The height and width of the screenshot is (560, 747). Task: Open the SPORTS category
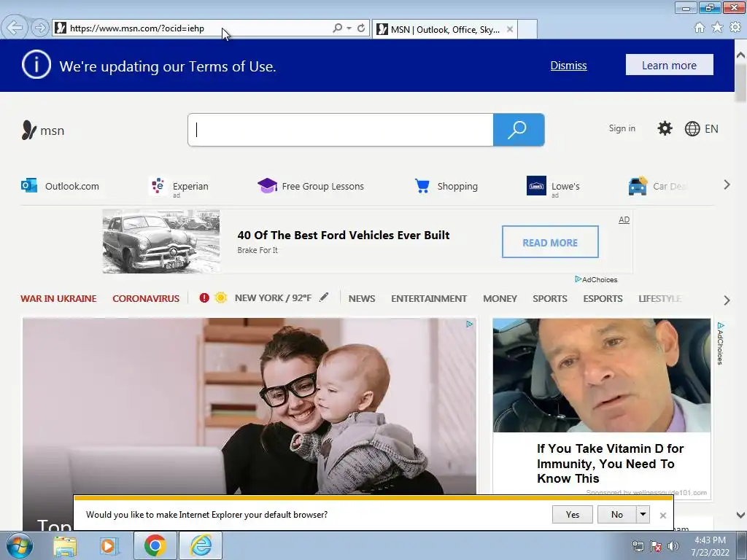pyautogui.click(x=550, y=298)
